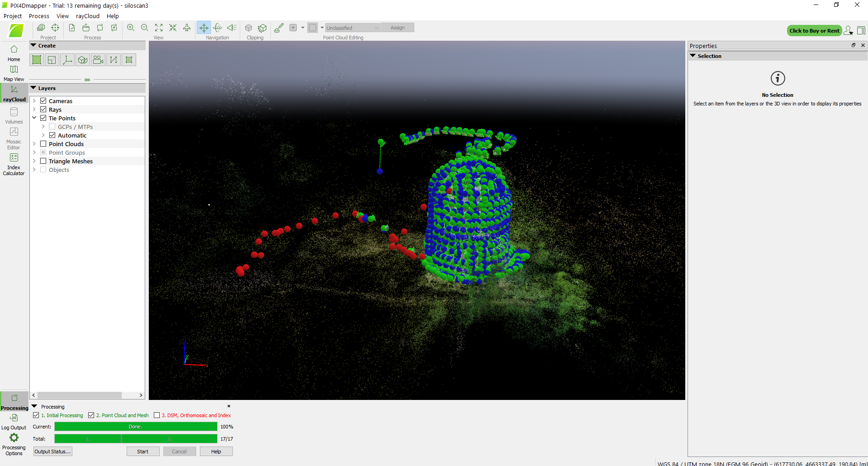Click the user account icon
Screen dimensions: 868x466
pyautogui.click(x=848, y=30)
